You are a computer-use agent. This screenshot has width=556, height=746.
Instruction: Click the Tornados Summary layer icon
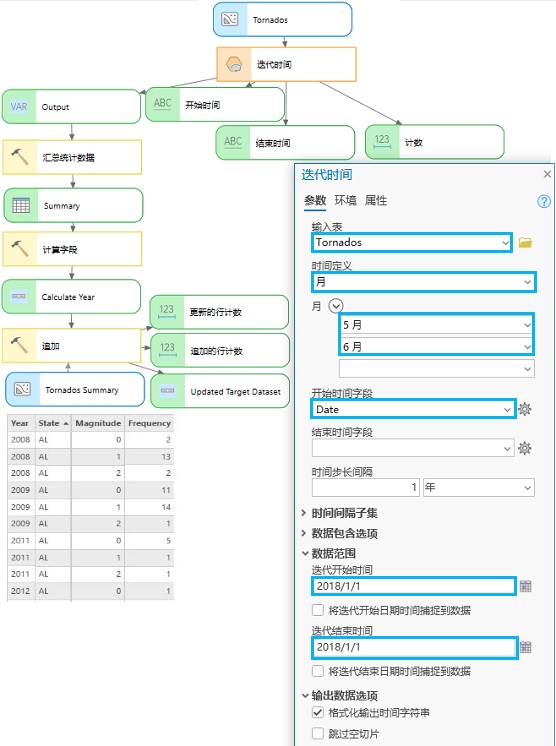coord(22,389)
